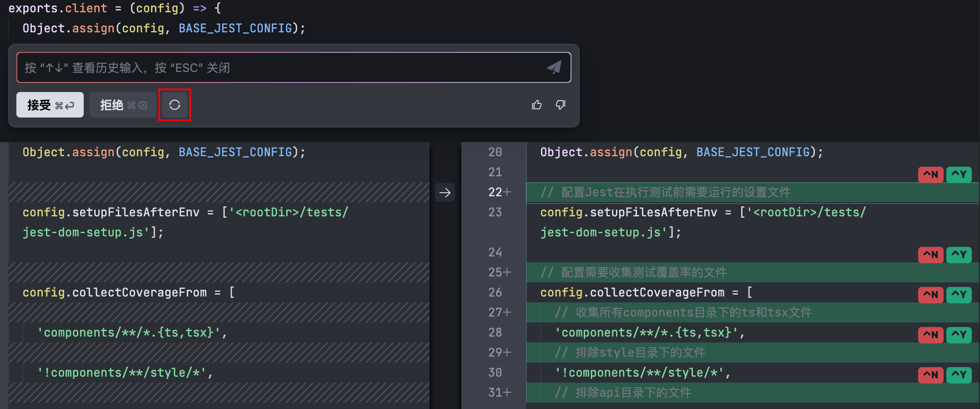Click the right arrow between diff panes
This screenshot has width=980, height=409.
pos(445,193)
